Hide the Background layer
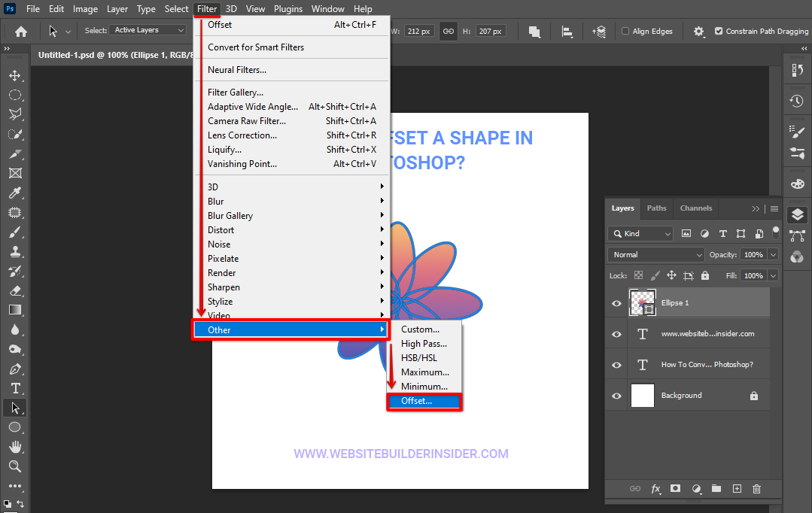This screenshot has width=812, height=513. click(616, 396)
